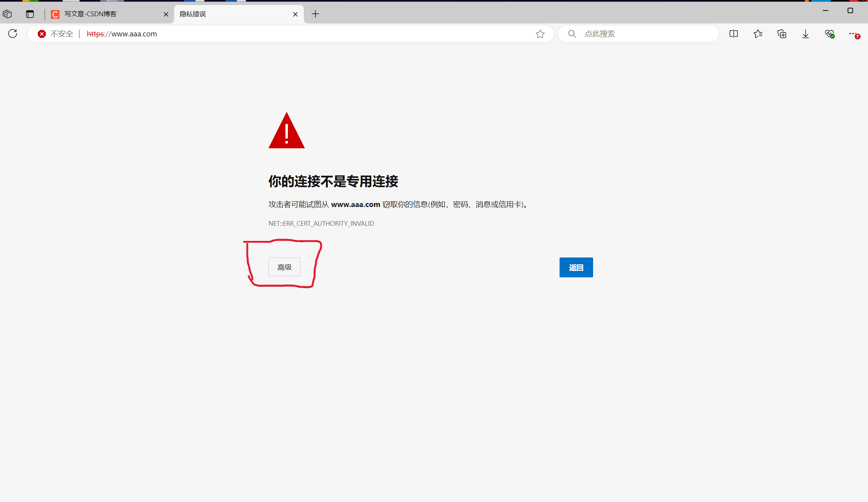This screenshot has width=868, height=502.
Task: Click the page refresh icon
Action: [13, 34]
